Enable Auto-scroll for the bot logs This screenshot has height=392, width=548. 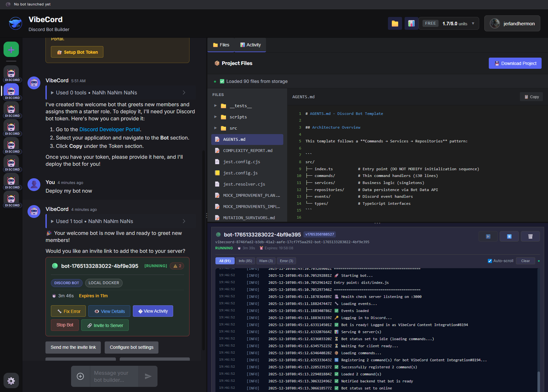(x=489, y=260)
